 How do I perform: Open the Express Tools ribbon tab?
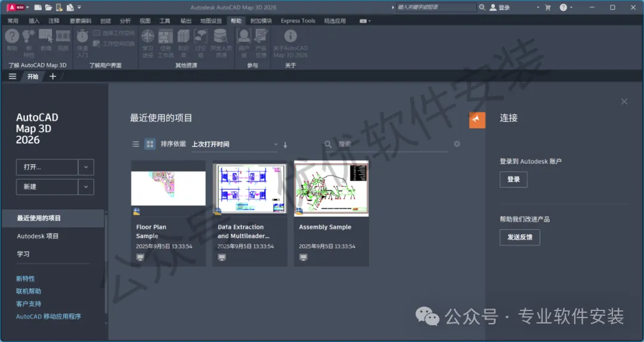[298, 21]
